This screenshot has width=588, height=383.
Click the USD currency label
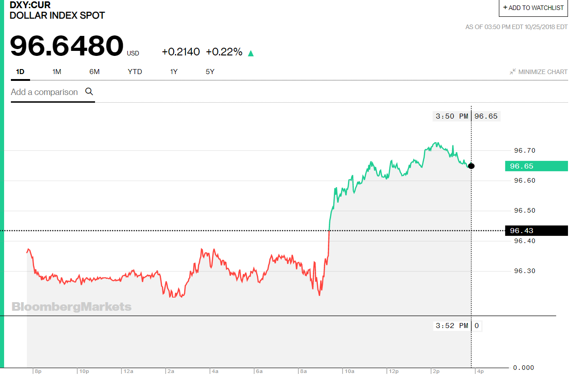point(133,53)
